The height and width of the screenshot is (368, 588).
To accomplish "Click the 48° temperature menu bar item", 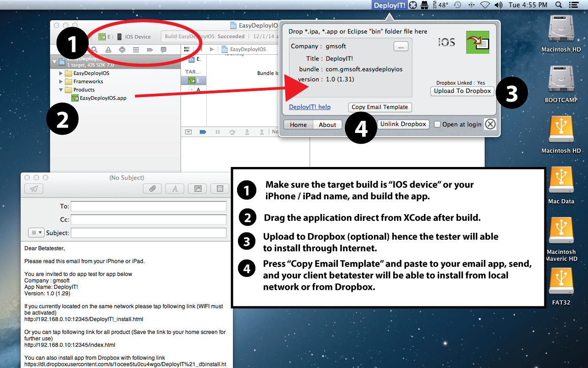I will pos(440,5).
